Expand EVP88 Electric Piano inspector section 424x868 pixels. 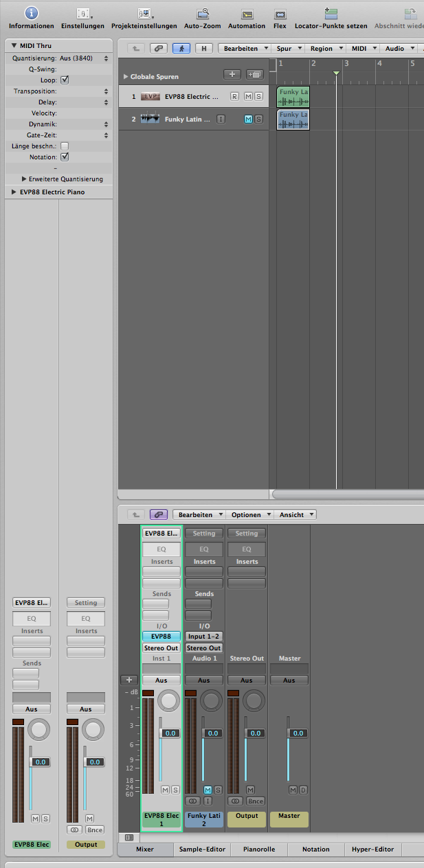[14, 192]
